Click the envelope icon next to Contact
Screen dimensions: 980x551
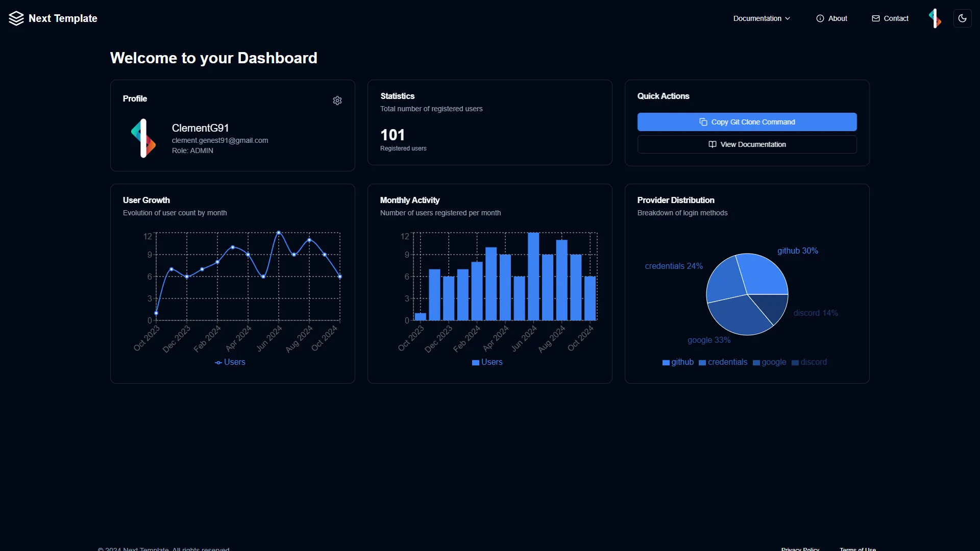876,18
